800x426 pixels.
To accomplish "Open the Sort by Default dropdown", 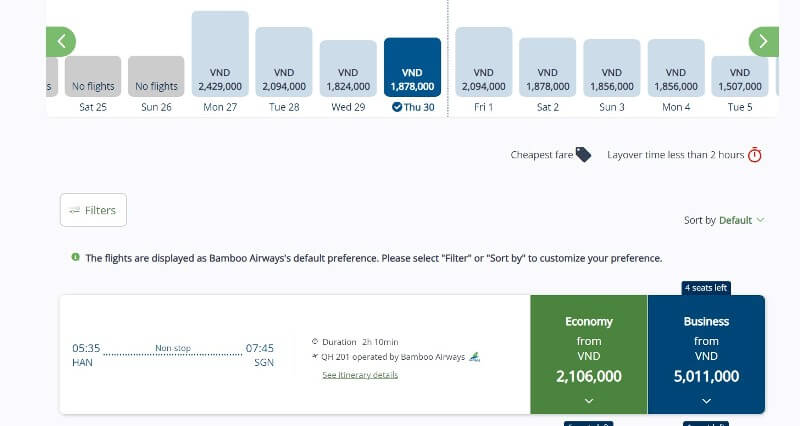I will [724, 220].
